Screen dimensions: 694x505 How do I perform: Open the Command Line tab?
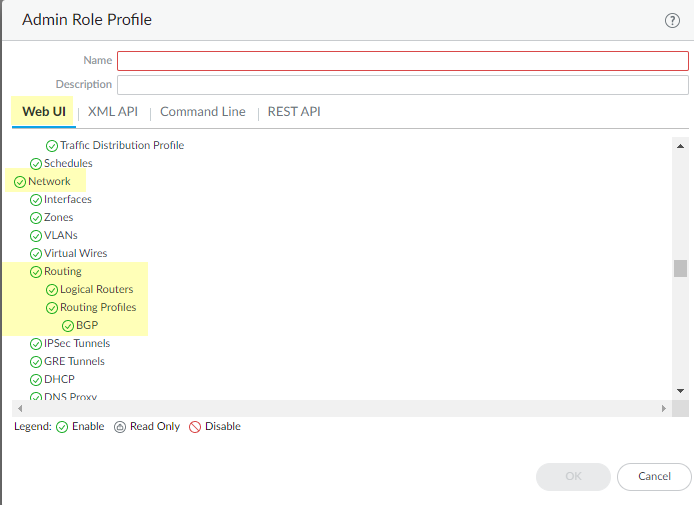[x=202, y=112]
